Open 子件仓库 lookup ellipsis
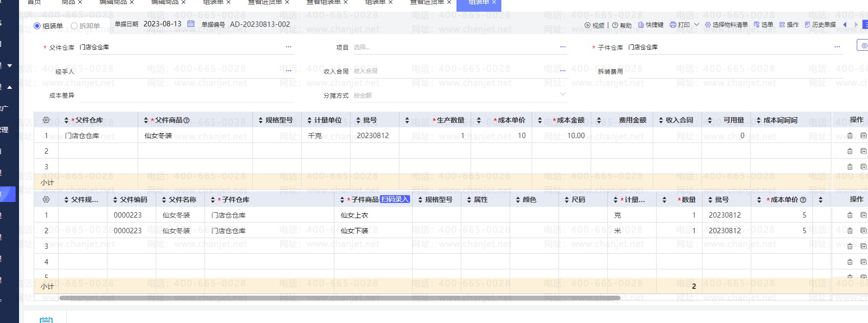Viewport: 868px width, 323px height. coord(837,47)
